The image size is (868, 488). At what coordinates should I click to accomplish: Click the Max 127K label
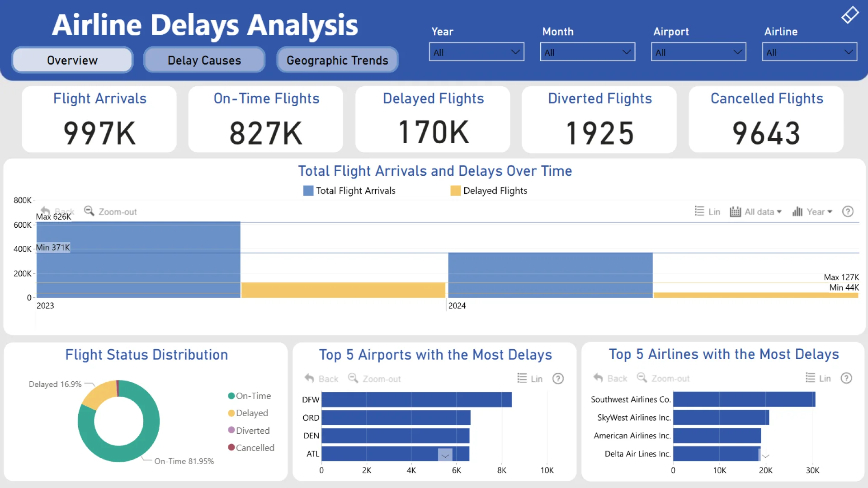tap(841, 277)
